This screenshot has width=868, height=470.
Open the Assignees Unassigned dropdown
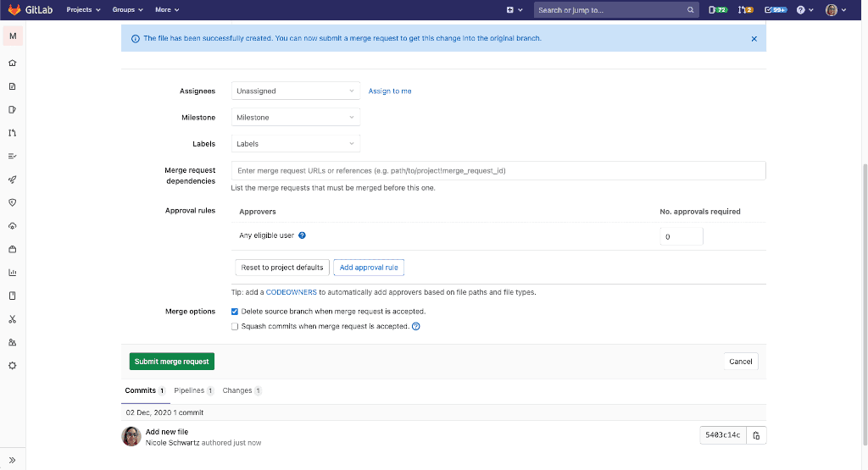point(296,91)
